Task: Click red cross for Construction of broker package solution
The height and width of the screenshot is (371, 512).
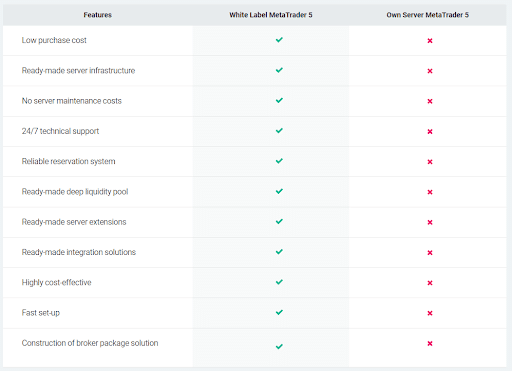Action: pos(430,344)
